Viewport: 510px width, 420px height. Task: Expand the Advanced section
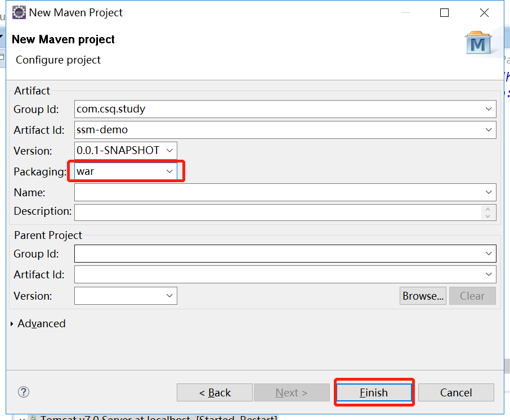(x=12, y=324)
